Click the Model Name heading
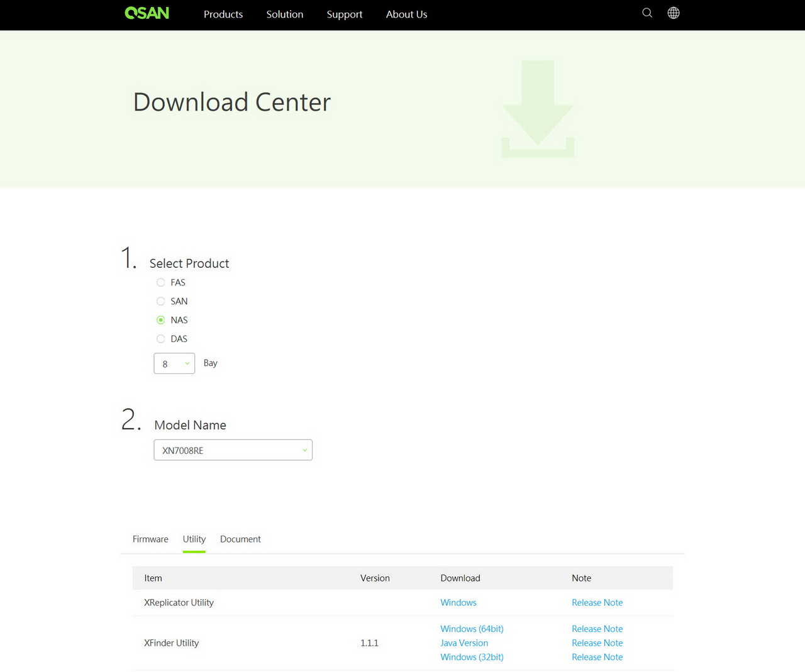This screenshot has width=805, height=672. pos(190,426)
